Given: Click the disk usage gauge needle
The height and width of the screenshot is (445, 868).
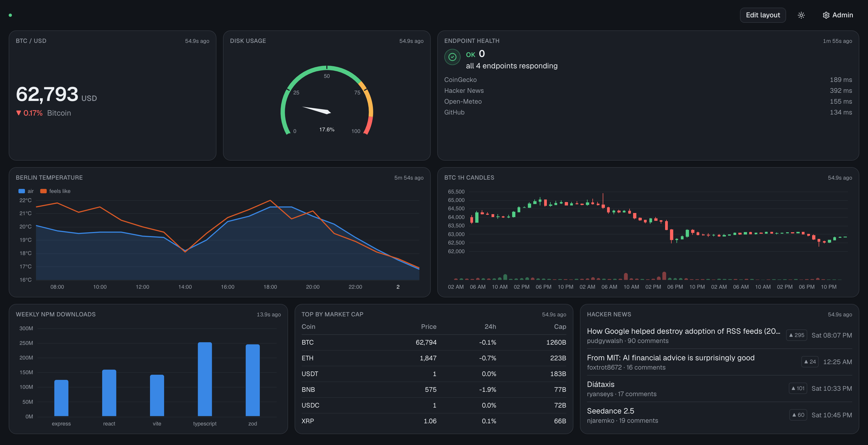Looking at the screenshot, I should 317,110.
